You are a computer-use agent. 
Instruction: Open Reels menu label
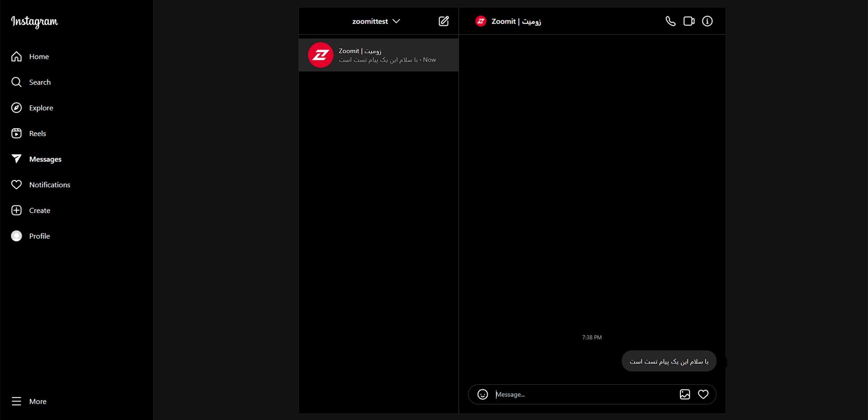pos(38,133)
